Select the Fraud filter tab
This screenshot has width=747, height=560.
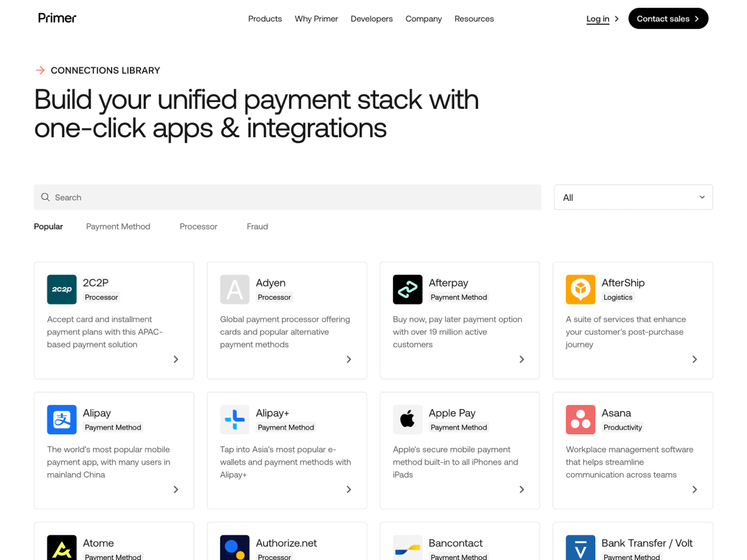(257, 226)
